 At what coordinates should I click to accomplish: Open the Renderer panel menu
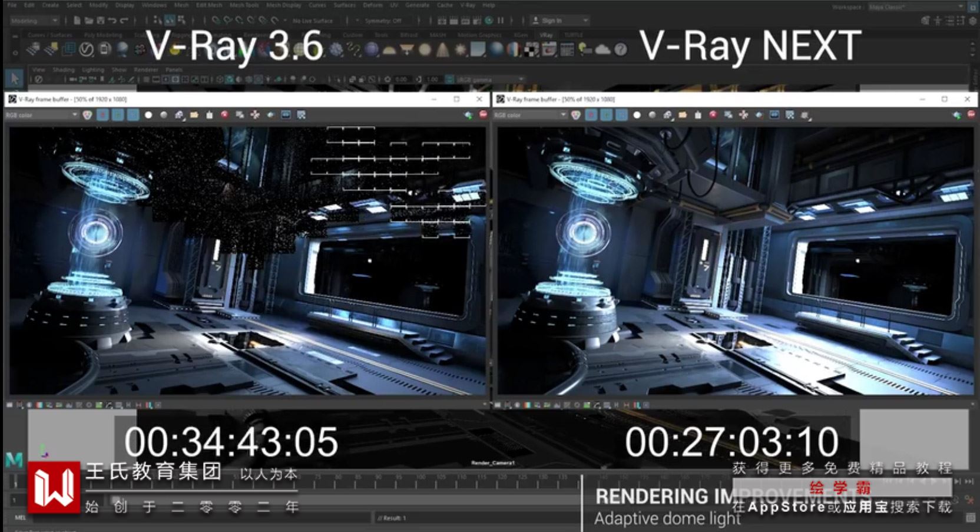pos(145,70)
